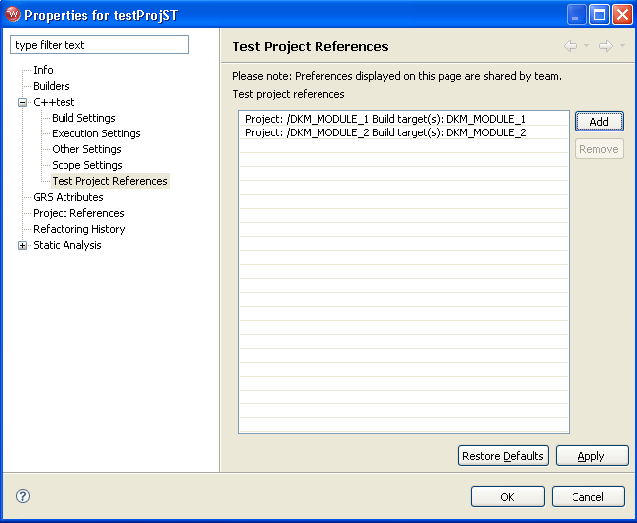Open the Execution Settings page
637x523 pixels.
coord(96,133)
